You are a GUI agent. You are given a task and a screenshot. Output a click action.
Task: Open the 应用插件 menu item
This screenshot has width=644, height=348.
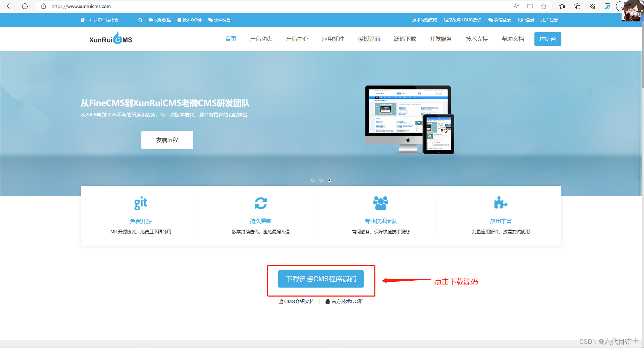tap(333, 39)
